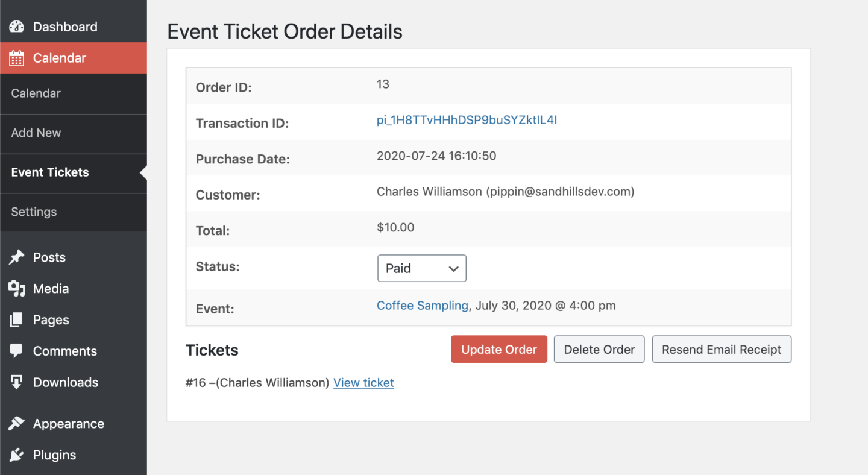
Task: Open ticket #16 via View ticket
Action: tap(363, 382)
